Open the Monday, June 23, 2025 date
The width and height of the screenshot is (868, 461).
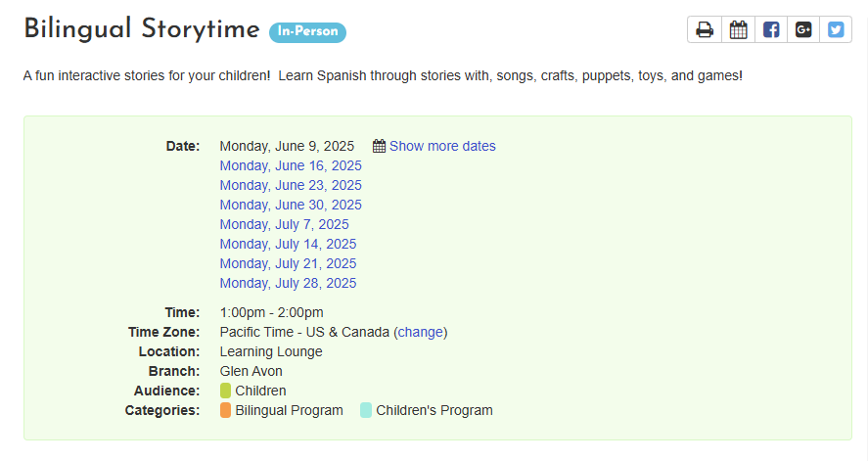click(x=291, y=185)
